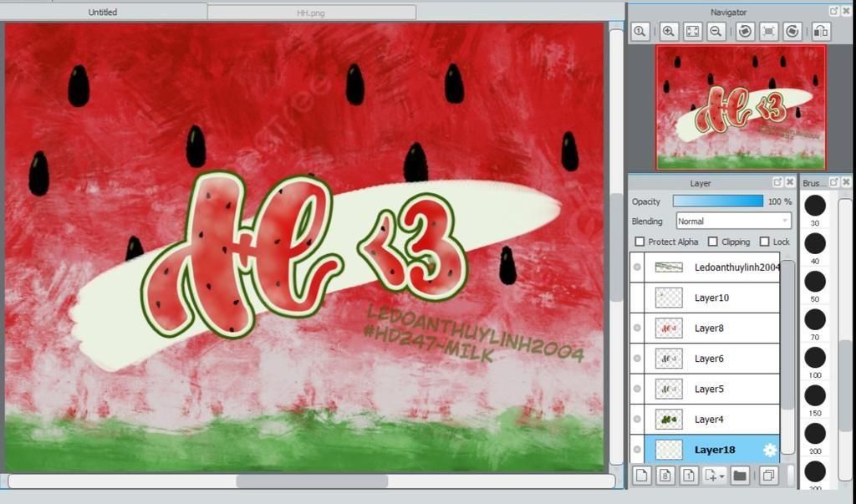Click the fit-to-window Navigator icon

point(692,32)
